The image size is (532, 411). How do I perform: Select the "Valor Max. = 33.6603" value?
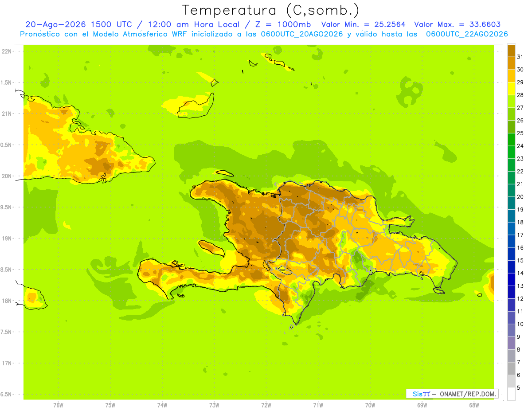[x=458, y=24]
